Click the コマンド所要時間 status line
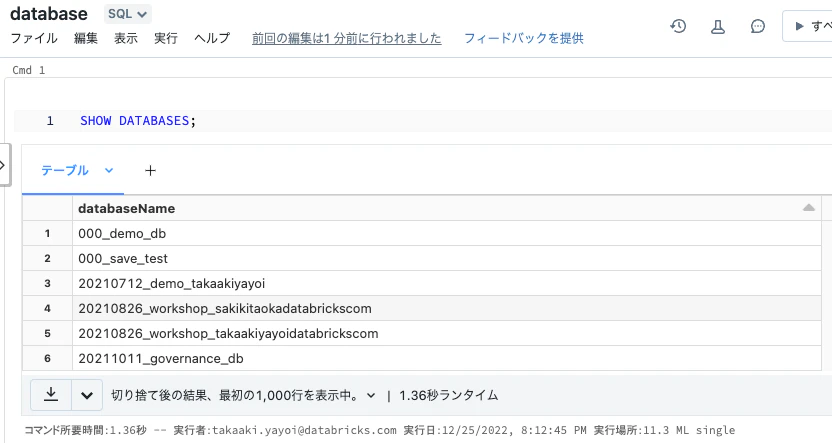This screenshot has height=443, width=832. (x=379, y=430)
